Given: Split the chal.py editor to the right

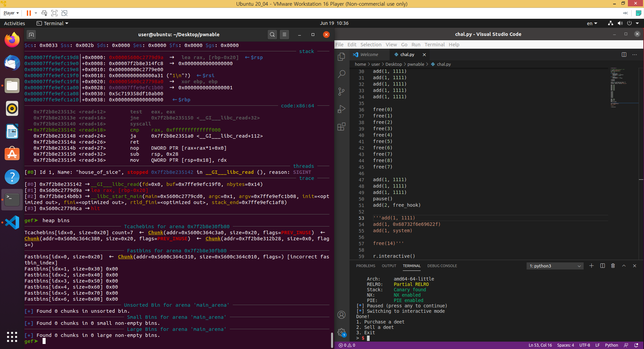Looking at the screenshot, I should tap(624, 54).
